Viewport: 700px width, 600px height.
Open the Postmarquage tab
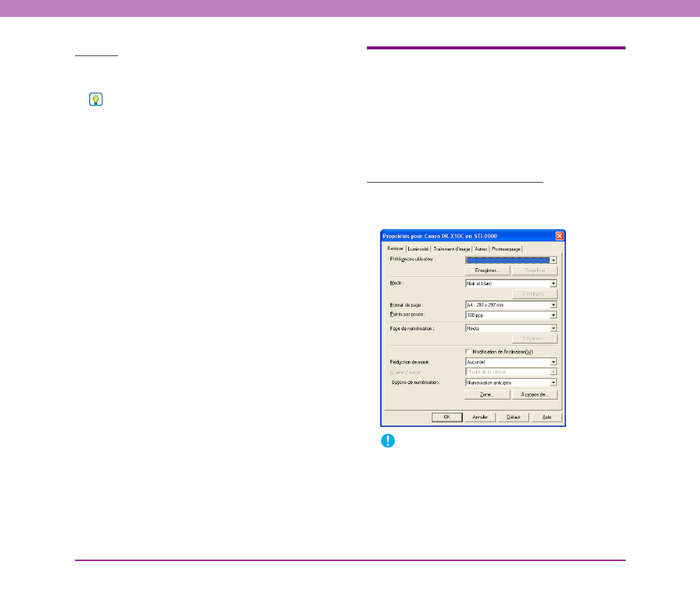tap(505, 249)
